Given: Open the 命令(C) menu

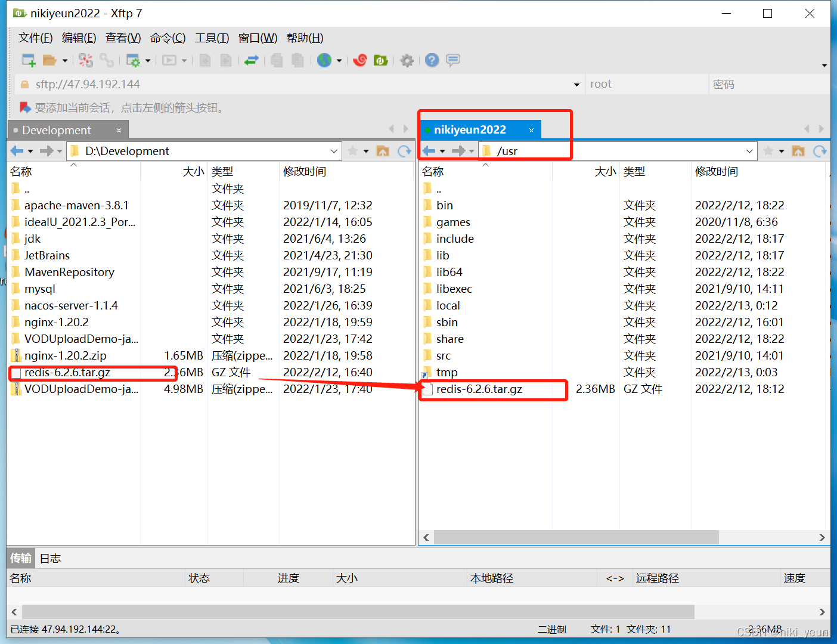Looking at the screenshot, I should pos(168,38).
